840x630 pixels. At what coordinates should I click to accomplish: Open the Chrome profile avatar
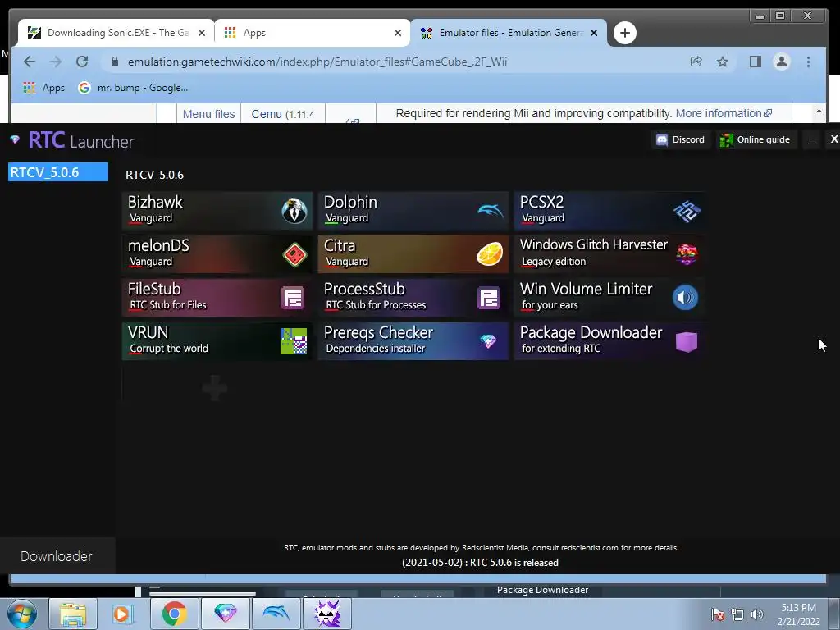[782, 62]
